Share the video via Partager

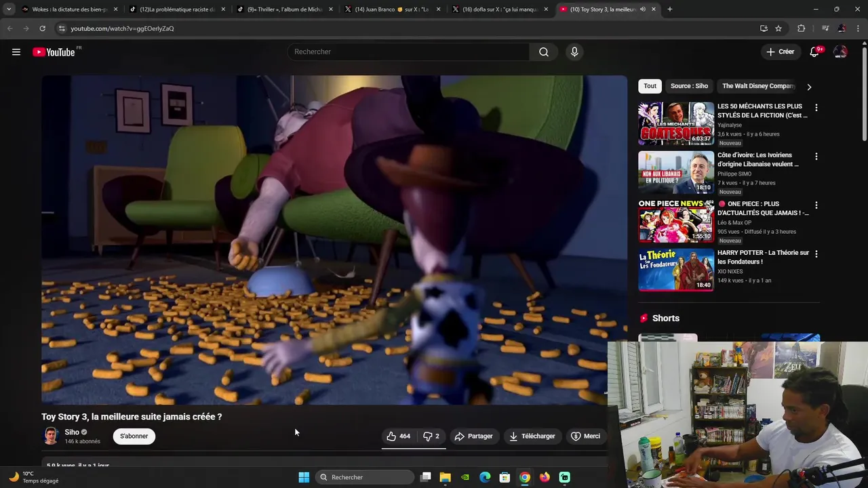[473, 436]
